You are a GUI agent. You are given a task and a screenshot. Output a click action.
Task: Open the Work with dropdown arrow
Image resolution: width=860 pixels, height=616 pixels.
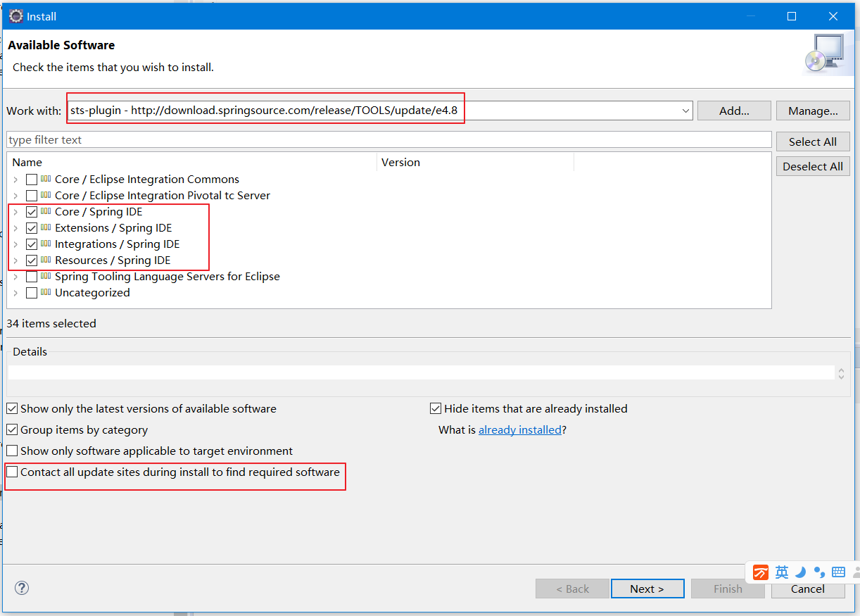point(685,111)
